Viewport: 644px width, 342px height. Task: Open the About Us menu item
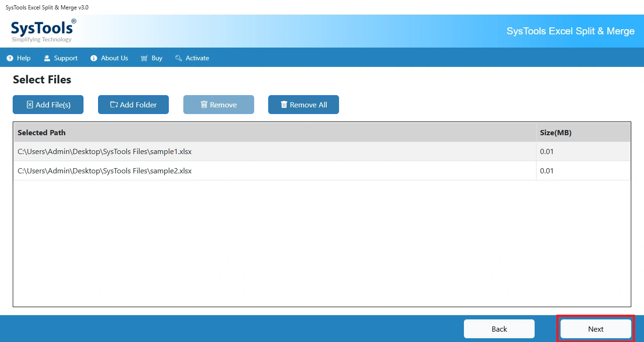[x=115, y=58]
